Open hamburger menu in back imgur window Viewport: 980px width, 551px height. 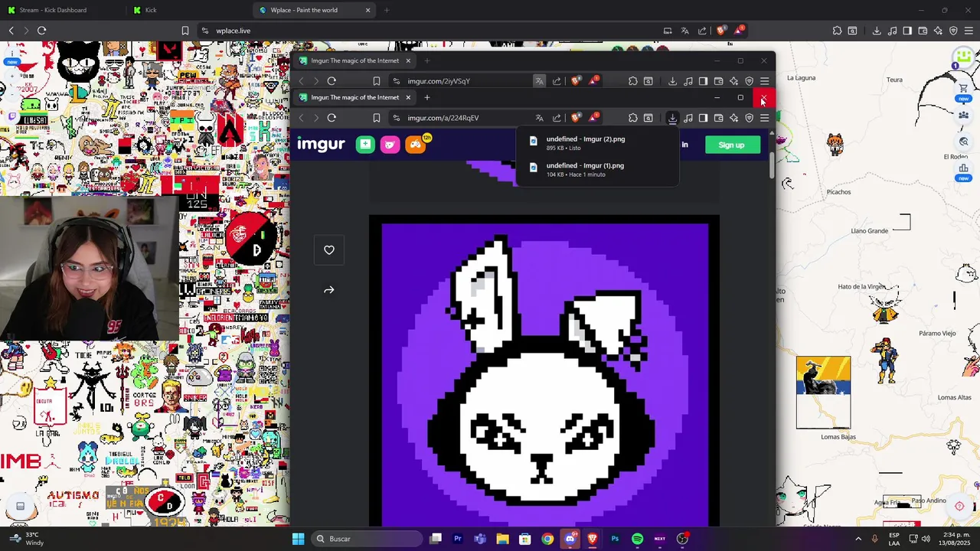point(764,81)
